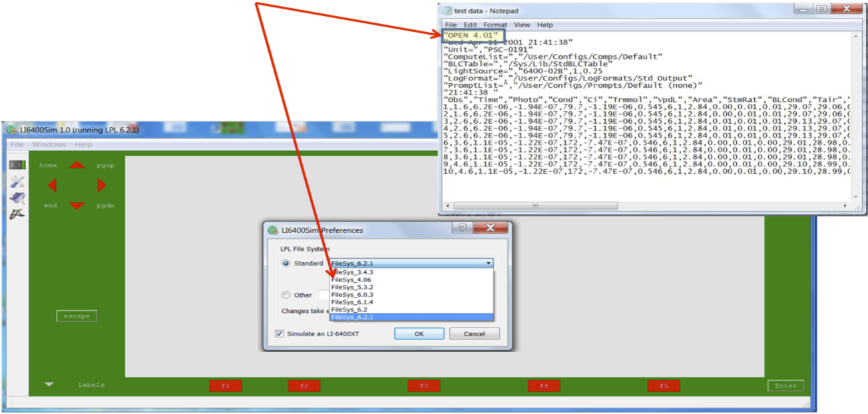Open the graph chart icon in sidebar
The image size is (868, 414).
17,214
